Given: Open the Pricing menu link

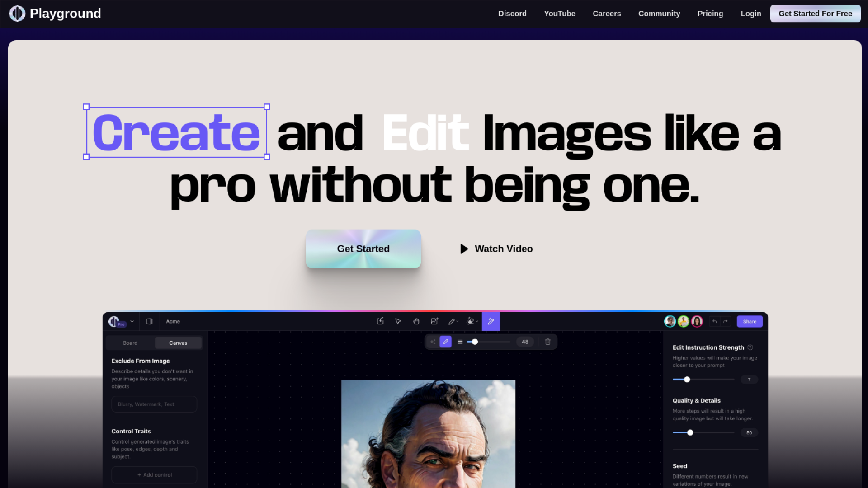Looking at the screenshot, I should (710, 14).
